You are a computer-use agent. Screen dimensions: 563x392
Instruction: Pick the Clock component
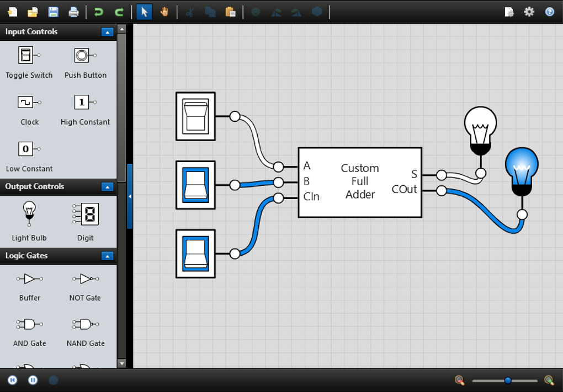29,110
